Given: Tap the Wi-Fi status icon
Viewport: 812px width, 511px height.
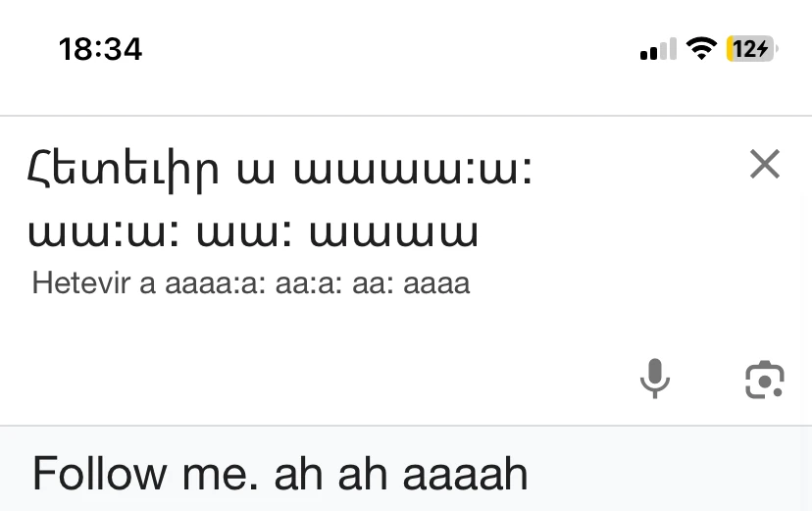Looking at the screenshot, I should tap(701, 48).
